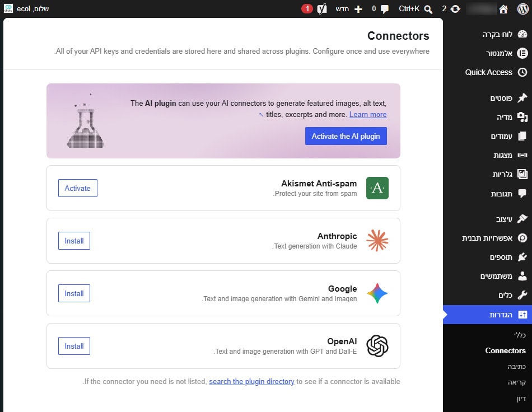The height and width of the screenshot is (412, 532).
Task: Click the Connectors page heading
Action: pyautogui.click(x=398, y=36)
